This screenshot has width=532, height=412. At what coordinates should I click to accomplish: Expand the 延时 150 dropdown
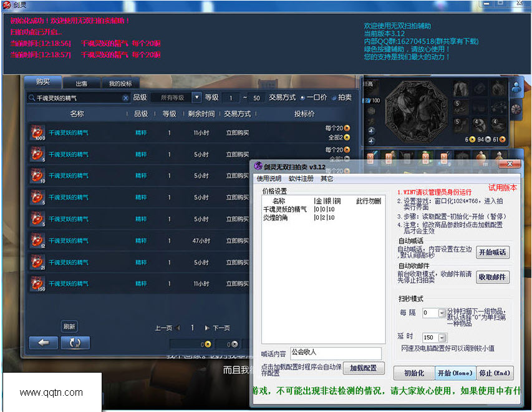point(442,337)
